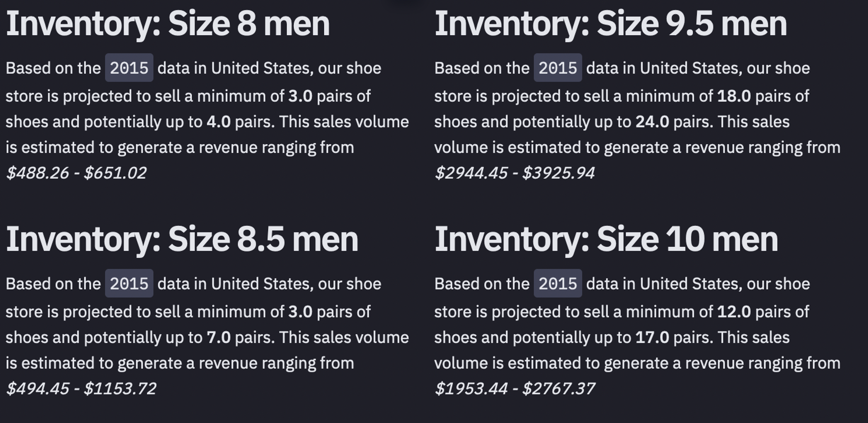Click the bold 7.0 maximum pairs value
This screenshot has width=868, height=423.
tap(219, 337)
